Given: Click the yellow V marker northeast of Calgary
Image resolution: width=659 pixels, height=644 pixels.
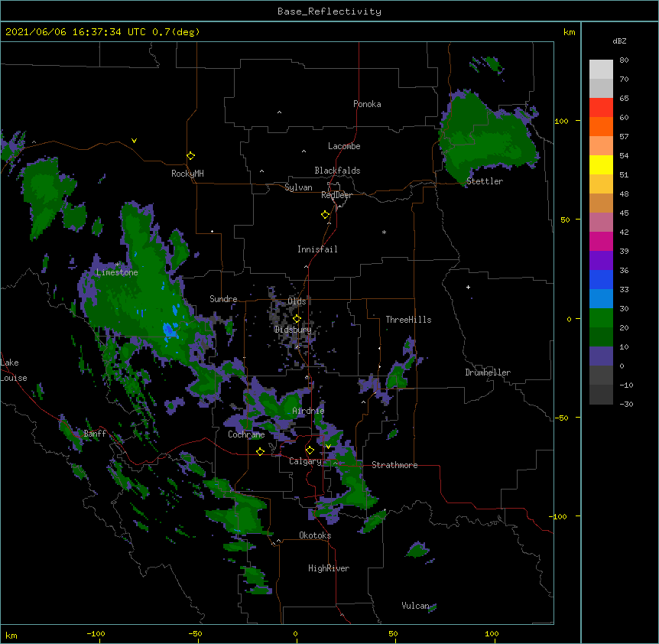Looking at the screenshot, I should point(328,446).
